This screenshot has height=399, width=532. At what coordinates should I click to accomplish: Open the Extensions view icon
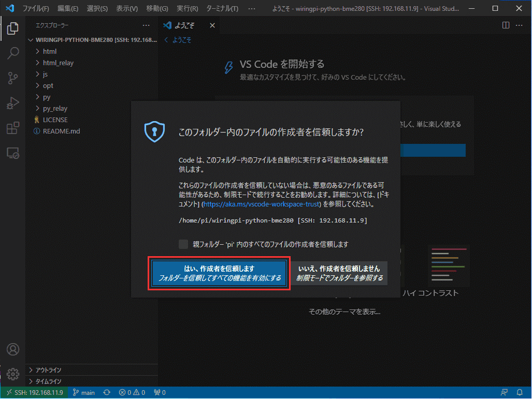(x=12, y=128)
